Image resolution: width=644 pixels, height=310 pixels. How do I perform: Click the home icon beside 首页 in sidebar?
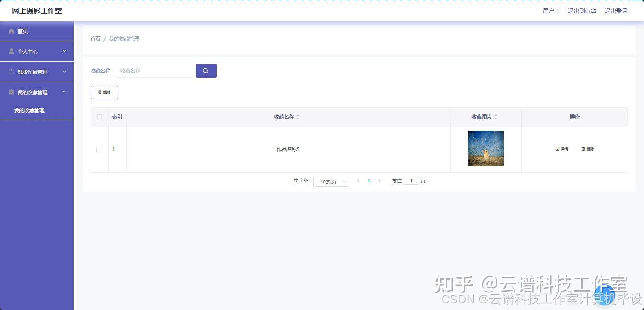11,31
